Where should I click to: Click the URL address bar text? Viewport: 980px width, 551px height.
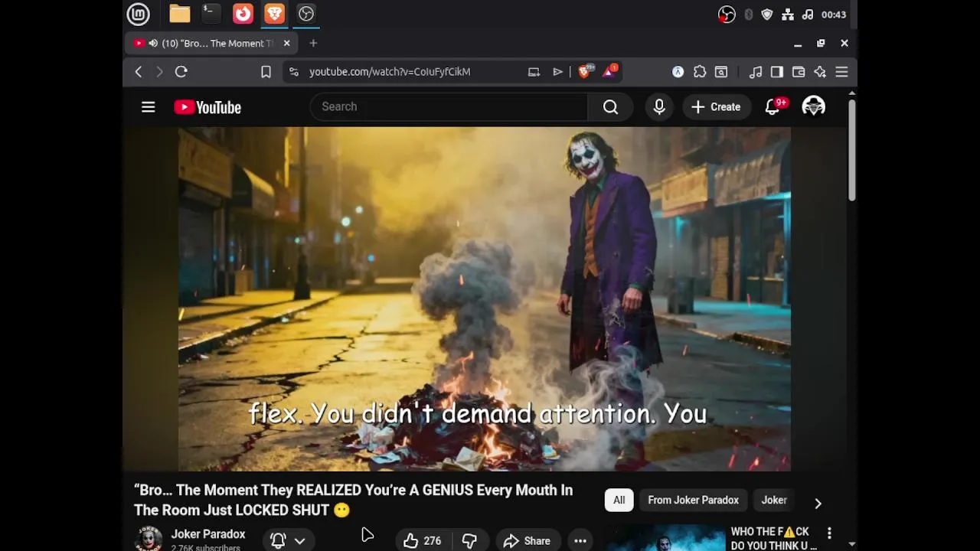[390, 71]
